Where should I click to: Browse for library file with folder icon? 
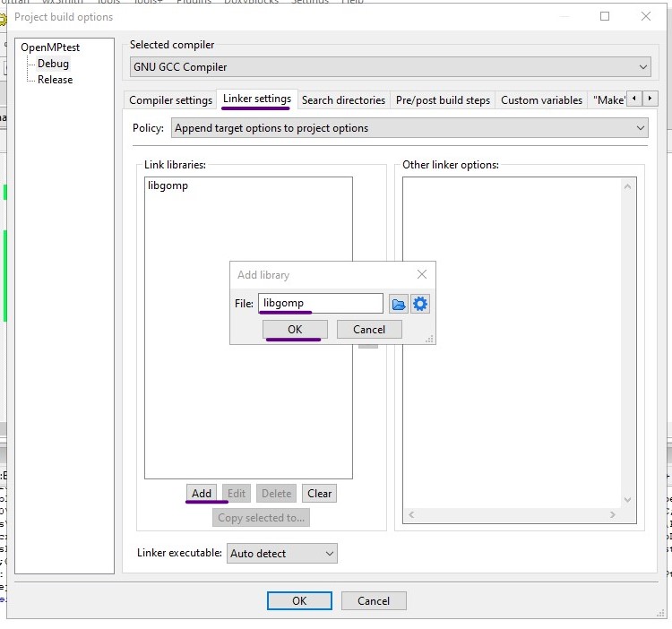[x=398, y=304]
